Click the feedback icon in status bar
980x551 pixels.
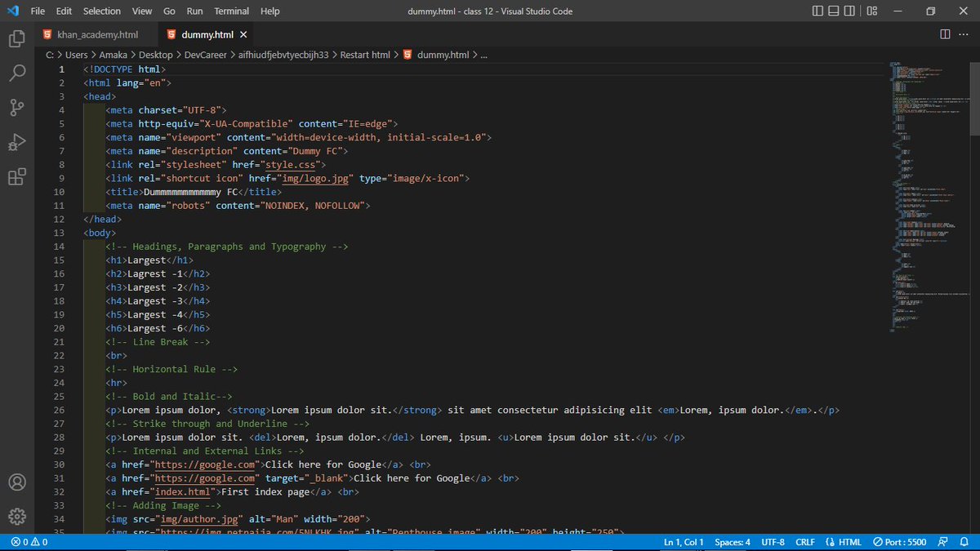click(x=944, y=542)
